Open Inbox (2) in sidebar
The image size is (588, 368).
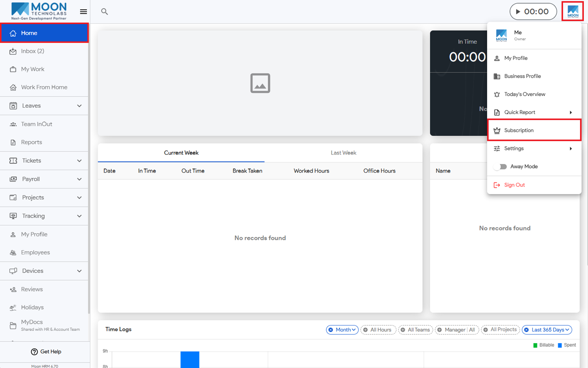(x=44, y=51)
